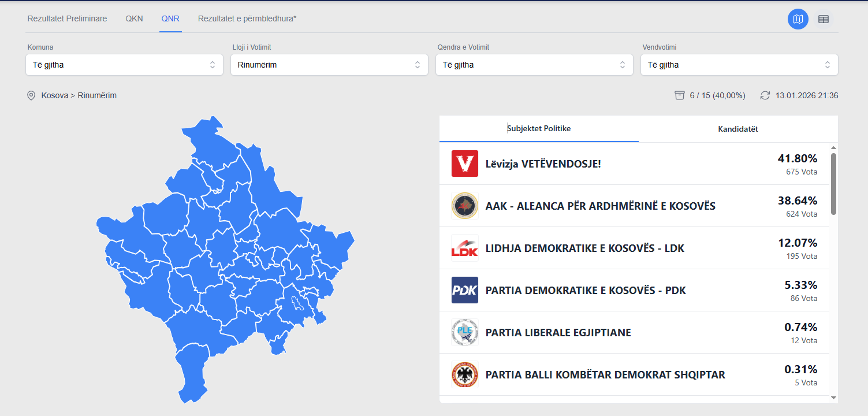This screenshot has height=416, width=868.
Task: Switch to table view icon
Action: pyautogui.click(x=824, y=19)
